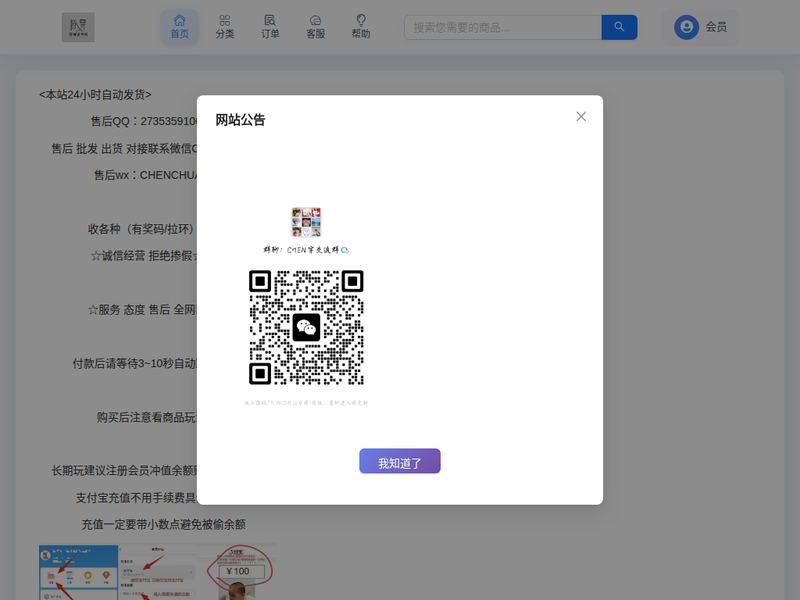The height and width of the screenshot is (600, 800).
Task: Click the site logo in the header
Action: click(x=78, y=28)
